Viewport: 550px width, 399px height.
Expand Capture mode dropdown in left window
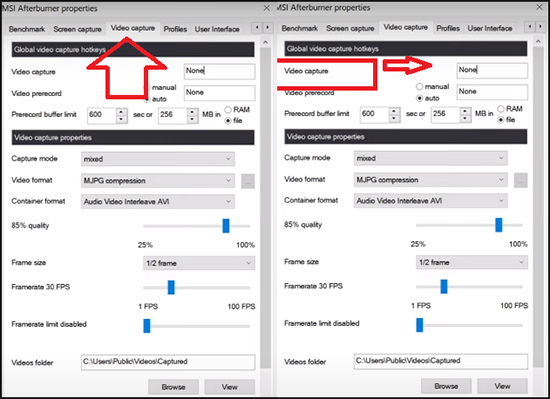[158, 159]
